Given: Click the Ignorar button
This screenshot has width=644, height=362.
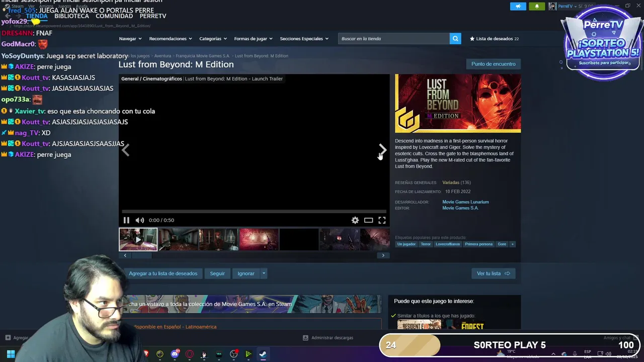Looking at the screenshot, I should pyautogui.click(x=246, y=274).
